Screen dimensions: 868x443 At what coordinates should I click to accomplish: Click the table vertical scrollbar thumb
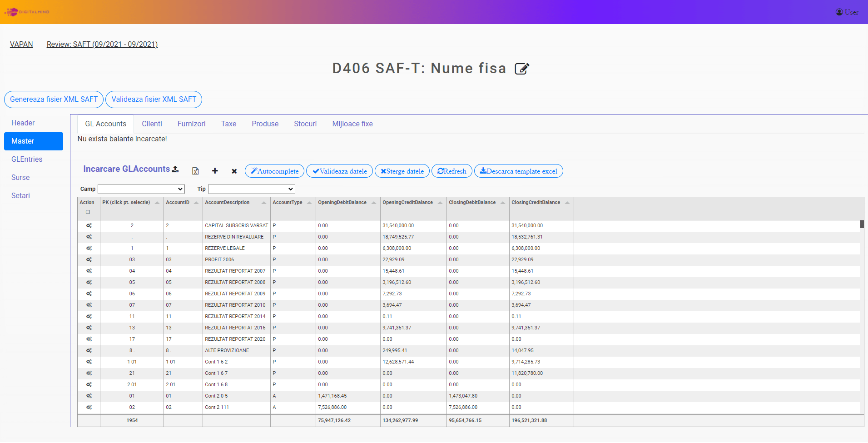tap(862, 224)
